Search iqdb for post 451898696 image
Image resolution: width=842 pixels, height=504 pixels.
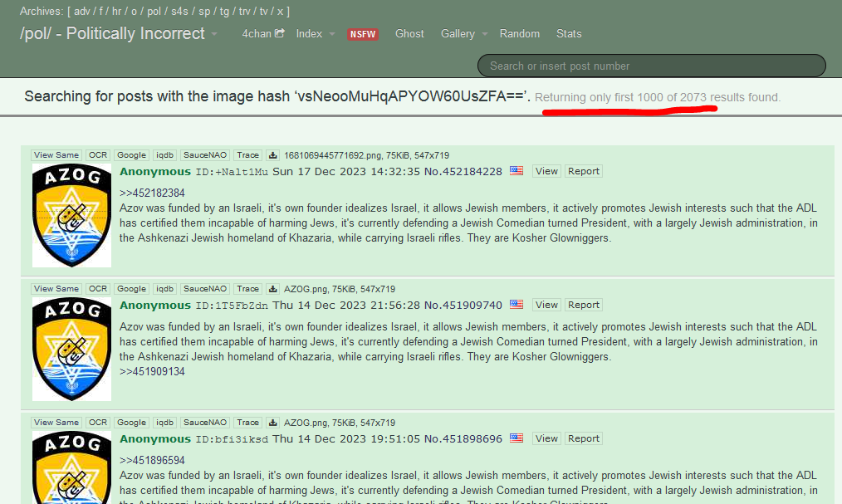pos(164,423)
